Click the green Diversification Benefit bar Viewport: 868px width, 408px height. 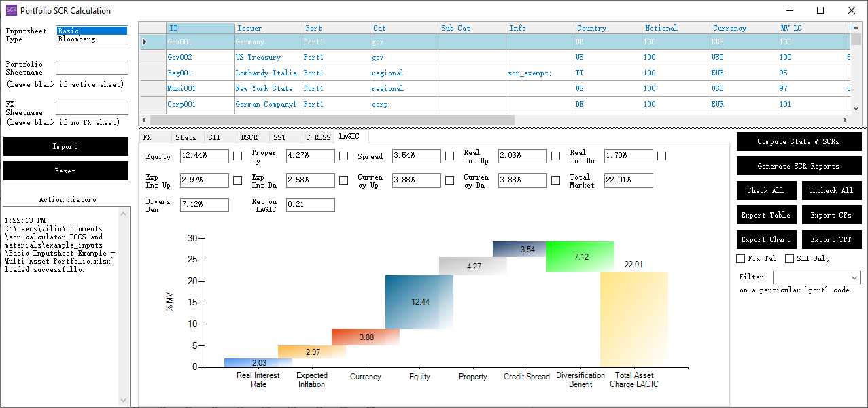(x=580, y=257)
